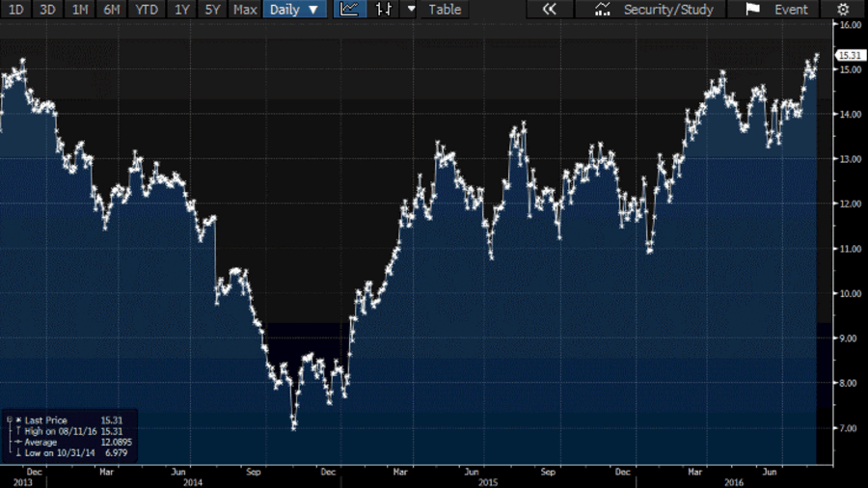
Task: Switch to the 6M range
Action: (112, 10)
